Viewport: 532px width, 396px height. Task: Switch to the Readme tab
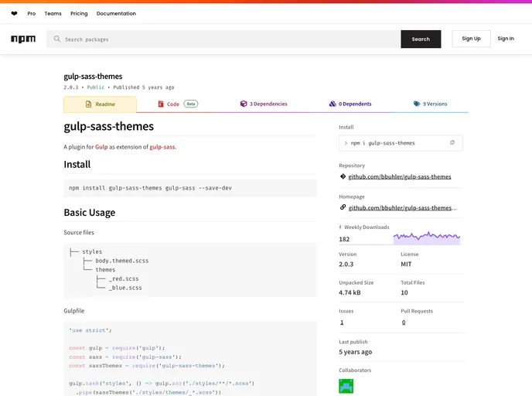point(100,104)
